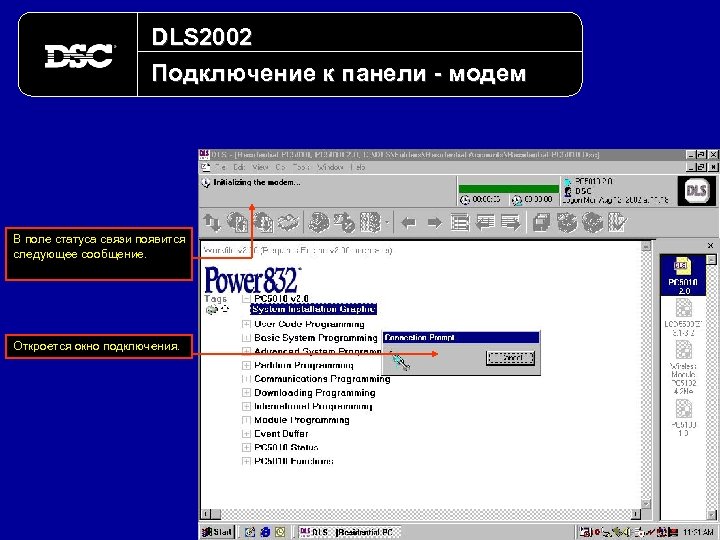Viewport: 720px width, 540px height.
Task: Expand PC5010 Functions node
Action: 247,461
